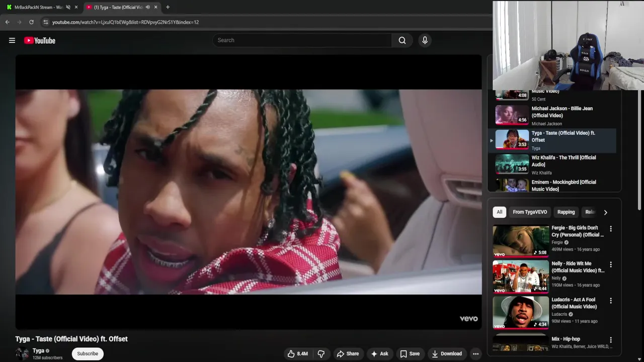Open a new browser tab
644x362 pixels.
point(168,7)
